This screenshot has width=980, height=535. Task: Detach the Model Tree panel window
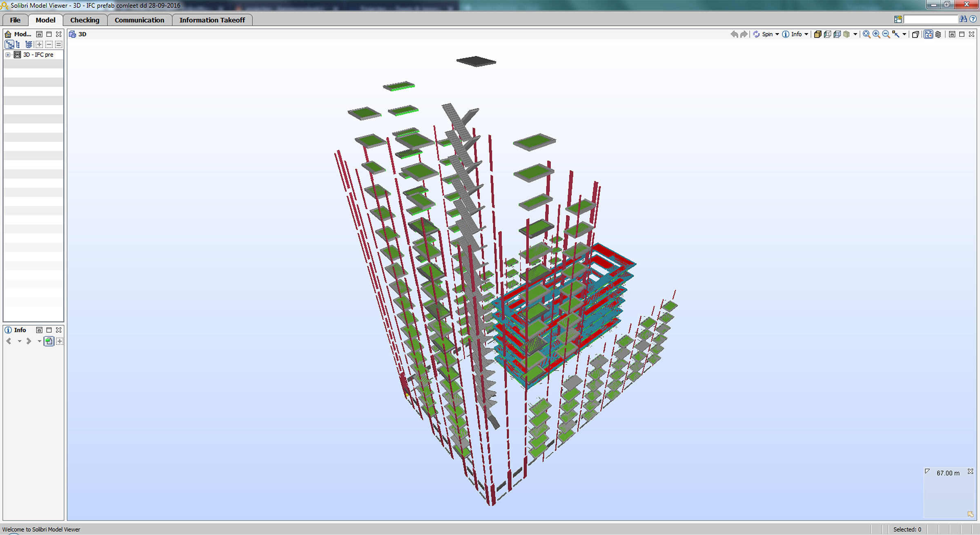[x=39, y=34]
